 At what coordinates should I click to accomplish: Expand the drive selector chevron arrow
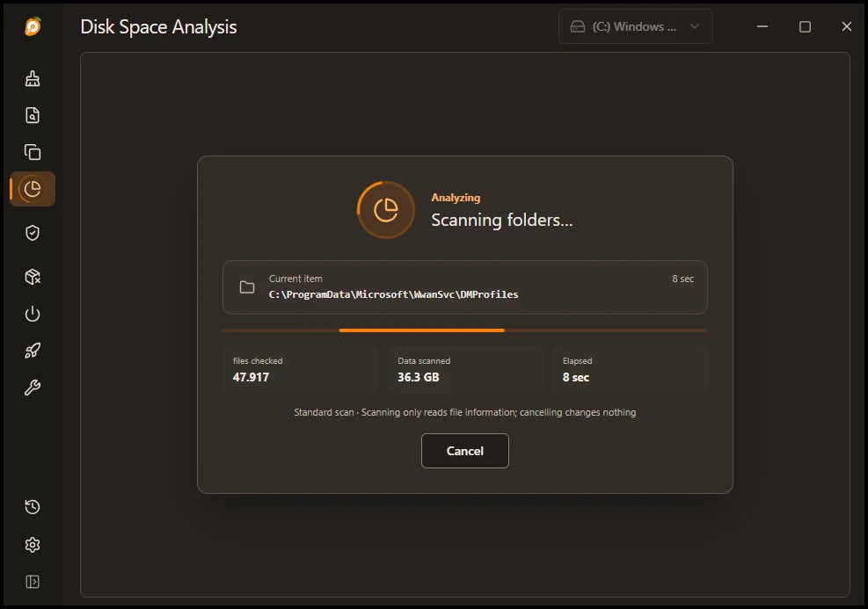695,26
